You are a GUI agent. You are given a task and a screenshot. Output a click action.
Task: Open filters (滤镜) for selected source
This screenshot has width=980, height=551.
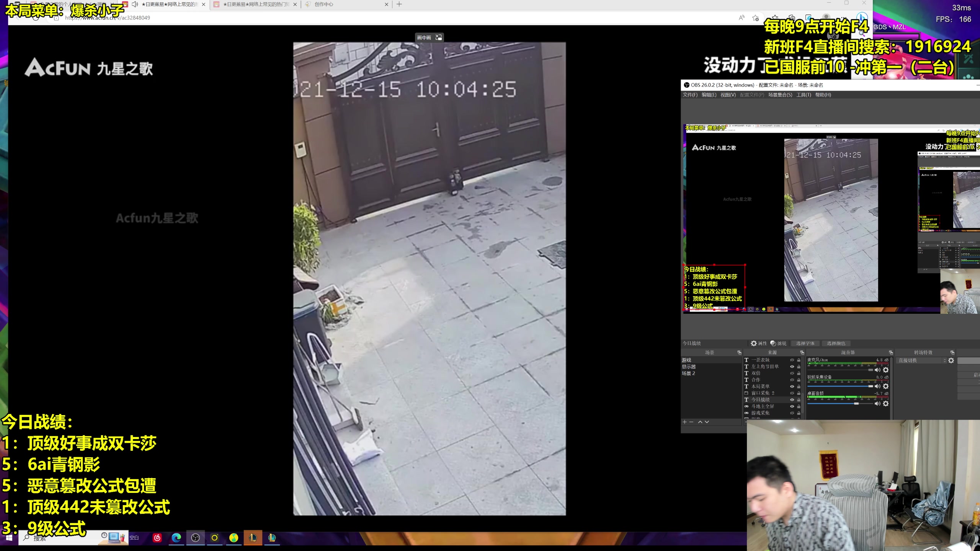tap(778, 343)
